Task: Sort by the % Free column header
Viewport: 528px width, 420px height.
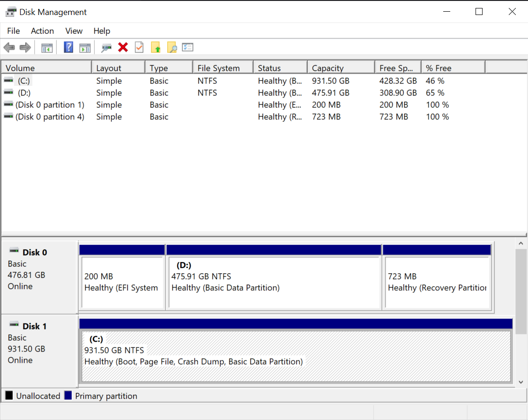Action: tap(453, 67)
